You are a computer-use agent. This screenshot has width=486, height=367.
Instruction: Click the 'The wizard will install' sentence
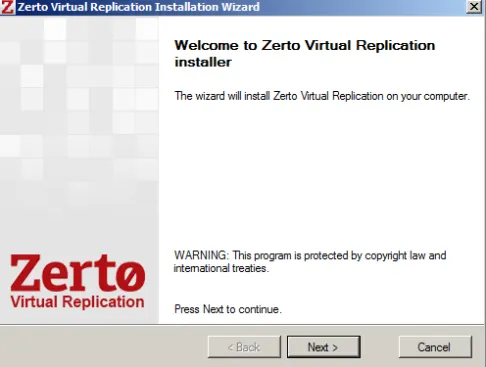point(322,96)
